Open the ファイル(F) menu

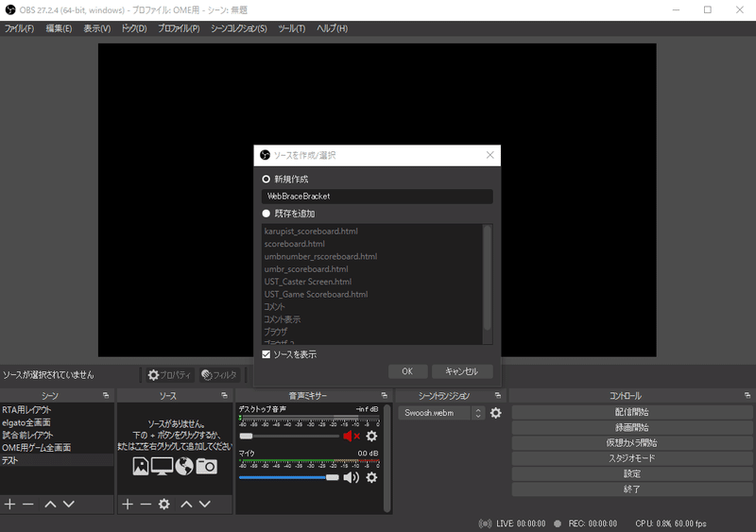pyautogui.click(x=19, y=28)
